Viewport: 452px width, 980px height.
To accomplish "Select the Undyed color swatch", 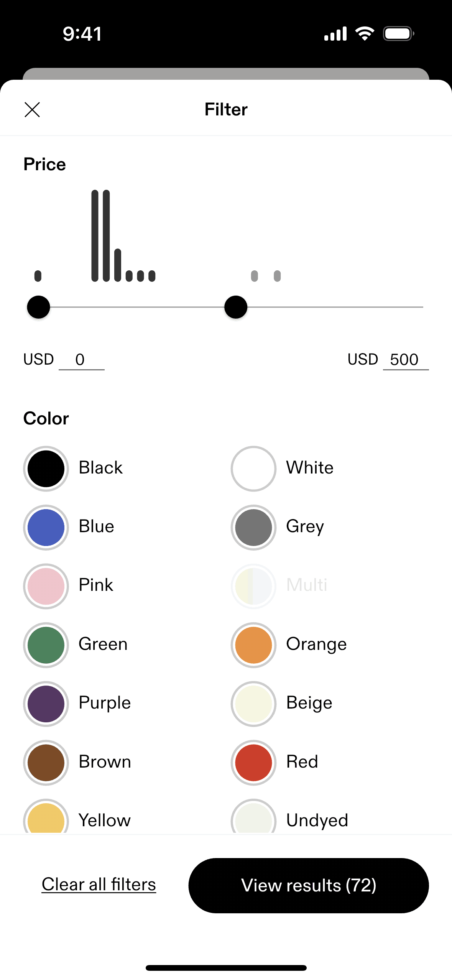I will pos(253,819).
